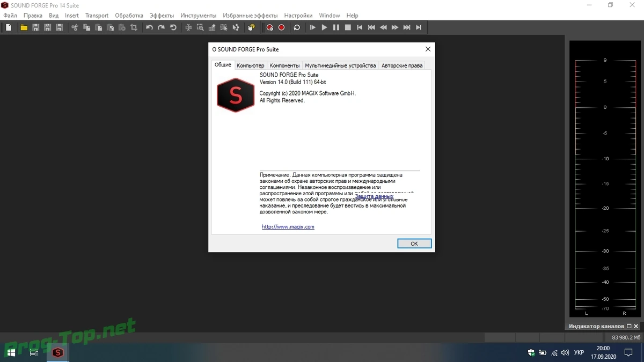Open the Настройки menu

298,16
